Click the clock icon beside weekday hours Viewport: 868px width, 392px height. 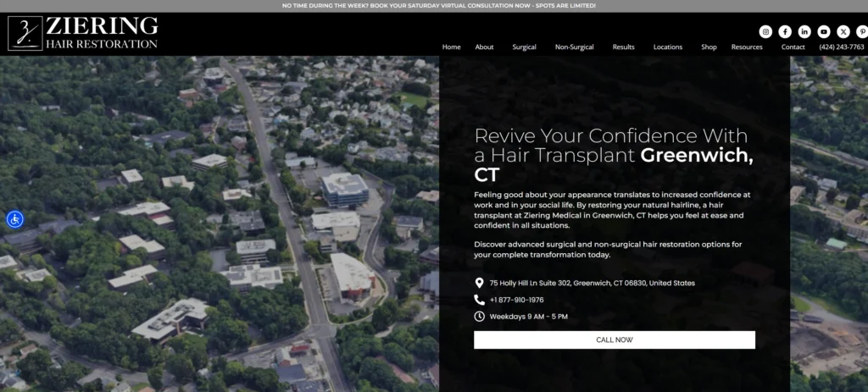480,317
